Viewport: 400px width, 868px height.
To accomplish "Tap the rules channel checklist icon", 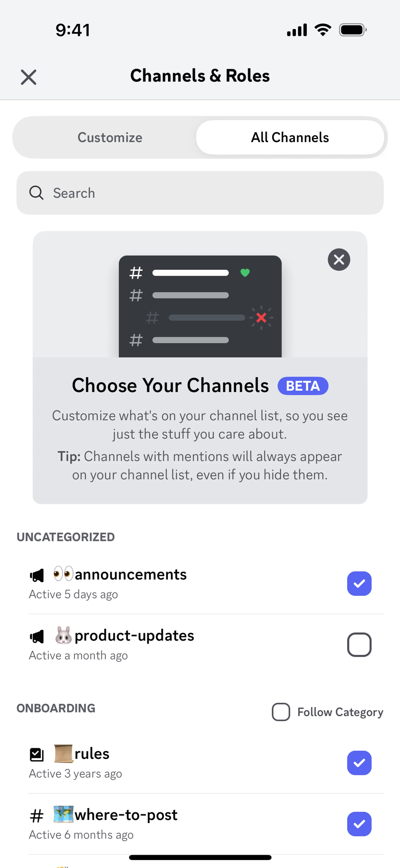I will point(37,755).
